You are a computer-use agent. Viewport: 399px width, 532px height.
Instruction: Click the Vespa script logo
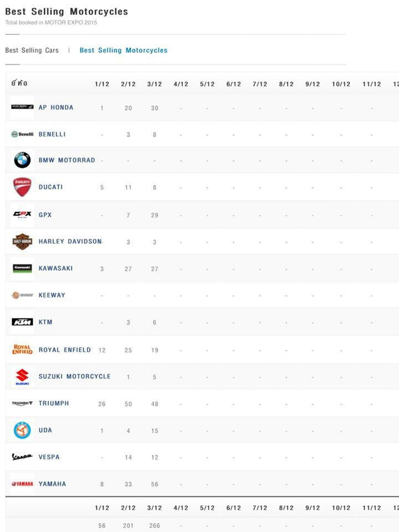click(x=22, y=457)
